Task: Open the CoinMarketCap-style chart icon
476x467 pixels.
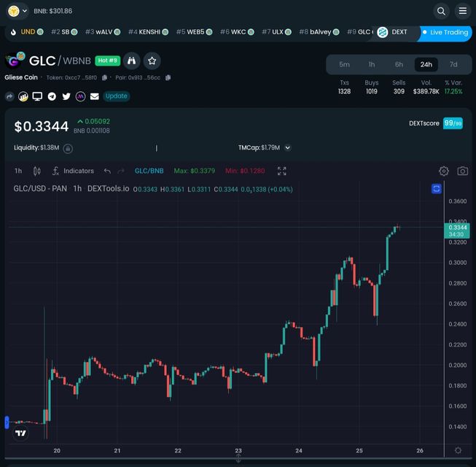Action: pos(23,96)
